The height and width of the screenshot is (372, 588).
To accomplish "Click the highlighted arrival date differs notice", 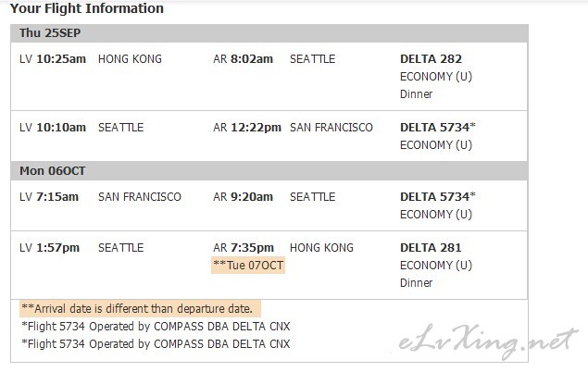I will pyautogui.click(x=140, y=309).
